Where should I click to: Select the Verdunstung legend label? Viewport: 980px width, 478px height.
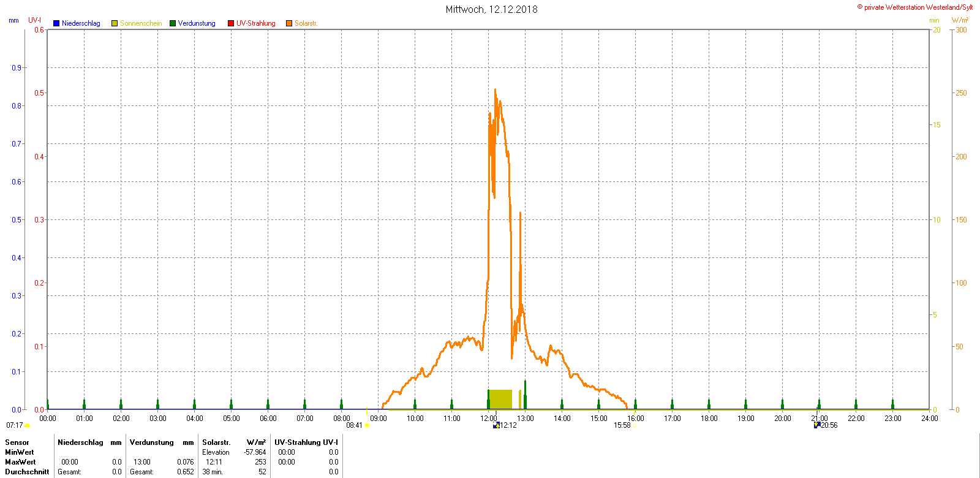click(197, 23)
